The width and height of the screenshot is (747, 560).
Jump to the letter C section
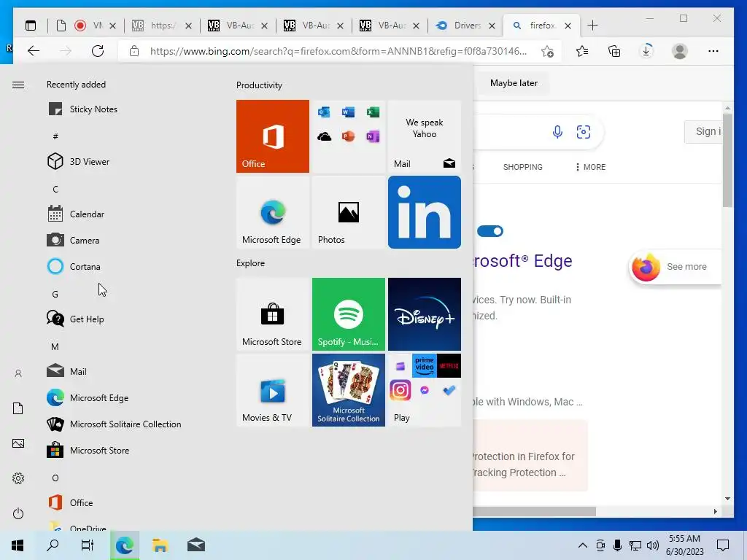[x=55, y=189]
